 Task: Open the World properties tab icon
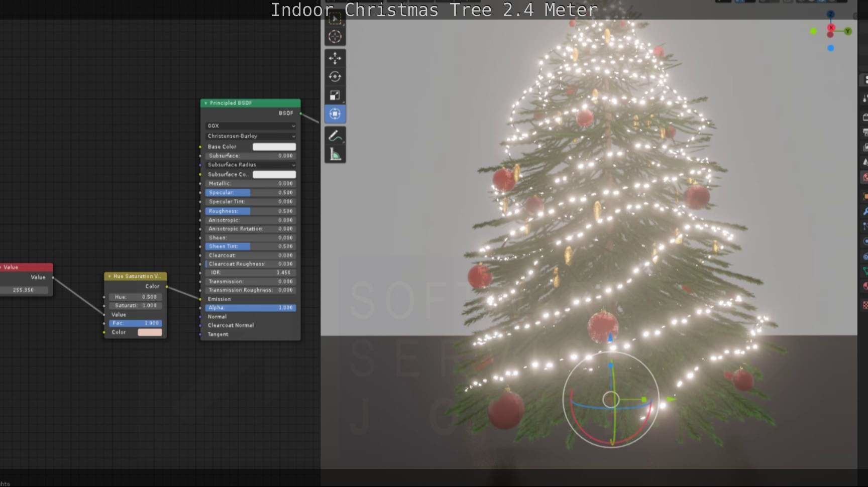865,177
